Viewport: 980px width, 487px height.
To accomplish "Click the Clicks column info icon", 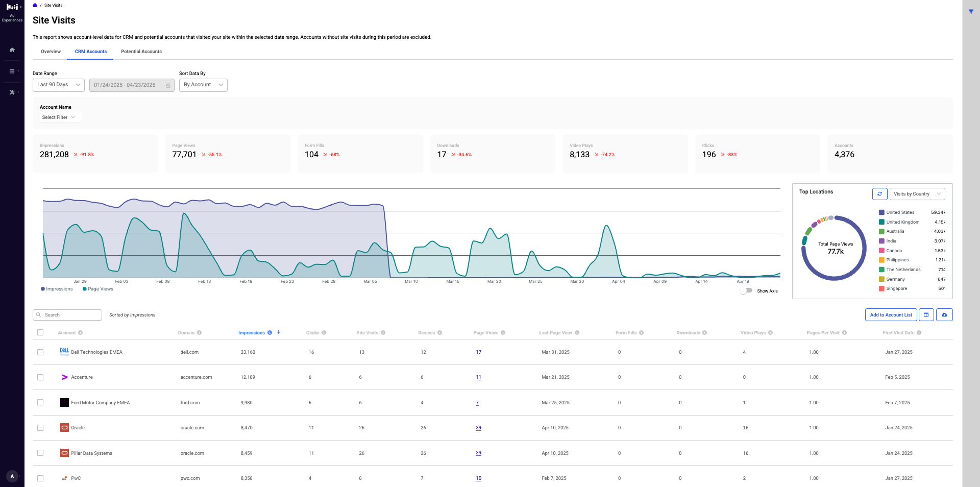I will [324, 333].
